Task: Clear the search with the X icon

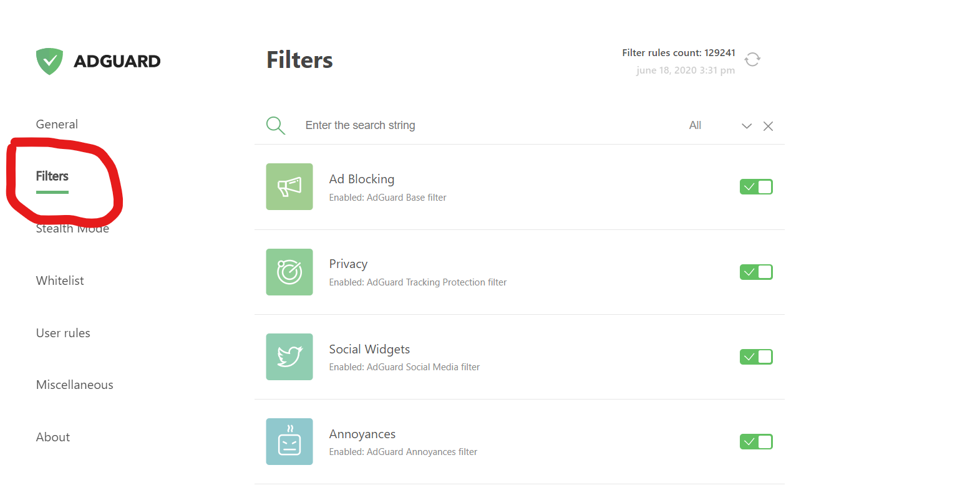Action: [x=768, y=126]
